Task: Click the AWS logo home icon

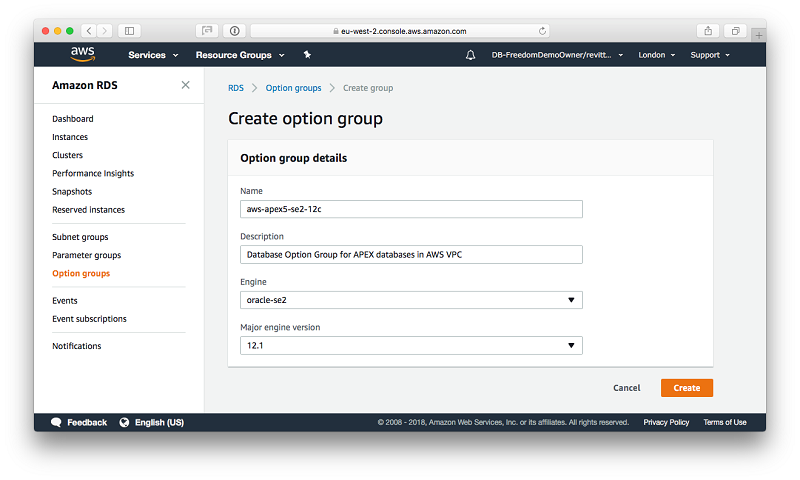Action: pyautogui.click(x=83, y=54)
